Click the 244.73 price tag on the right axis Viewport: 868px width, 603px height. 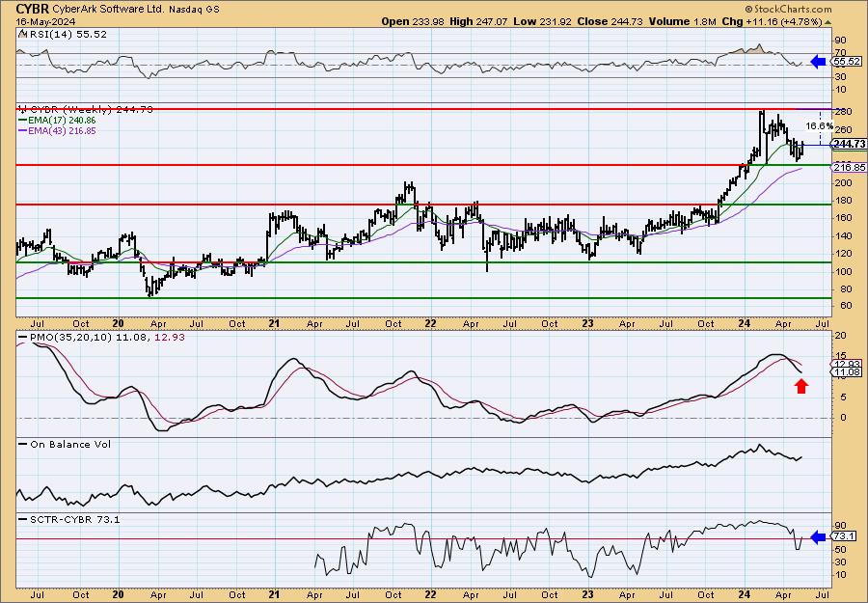click(850, 144)
